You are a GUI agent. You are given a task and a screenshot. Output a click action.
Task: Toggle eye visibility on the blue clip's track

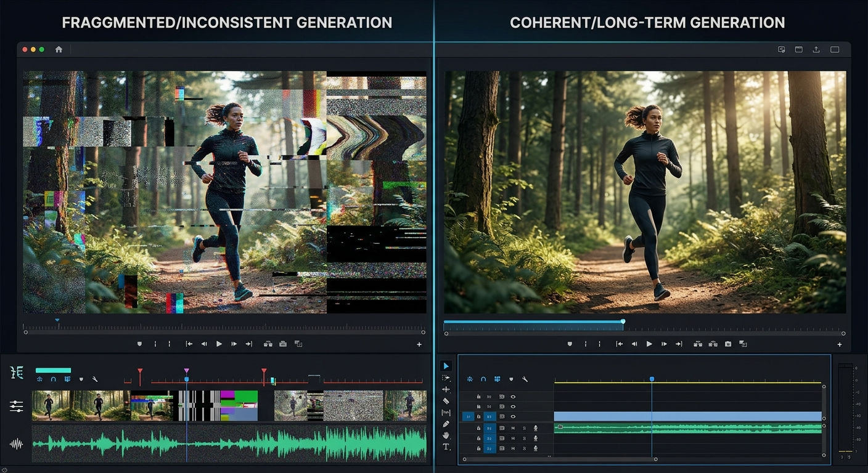click(x=513, y=417)
